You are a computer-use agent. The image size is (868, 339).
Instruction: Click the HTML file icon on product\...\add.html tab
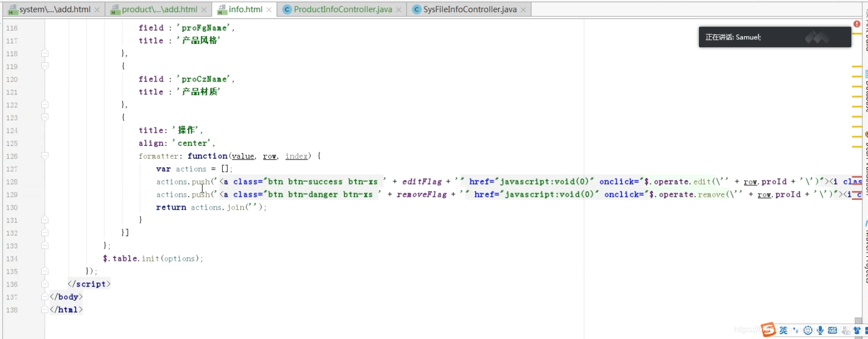pyautogui.click(x=115, y=10)
